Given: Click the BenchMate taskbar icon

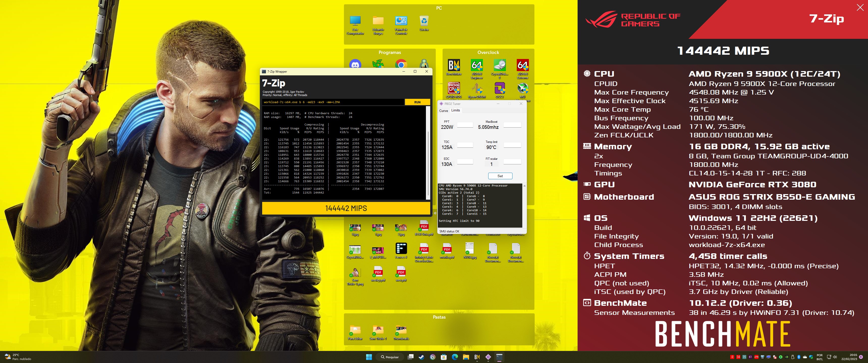Looking at the screenshot, I should tap(477, 357).
